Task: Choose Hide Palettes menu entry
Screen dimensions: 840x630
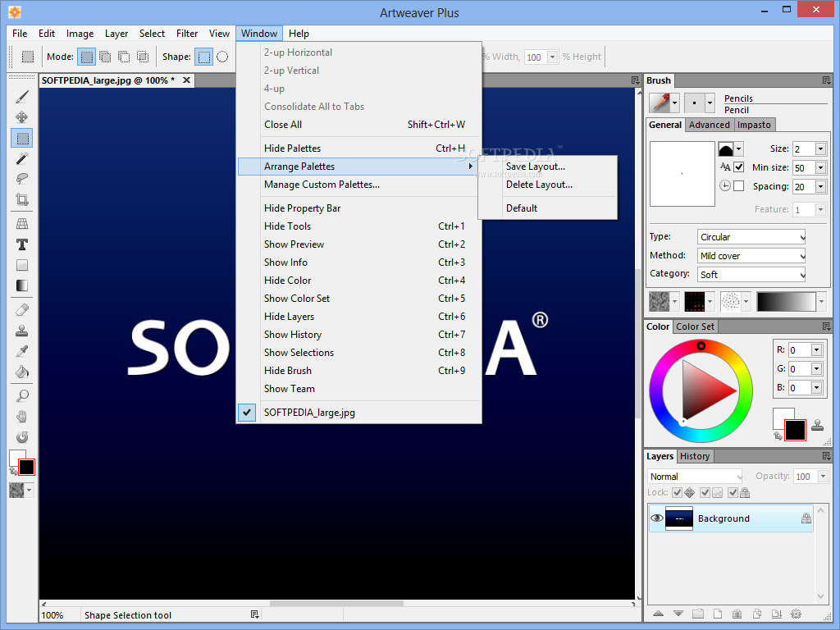Action: pyautogui.click(x=359, y=148)
